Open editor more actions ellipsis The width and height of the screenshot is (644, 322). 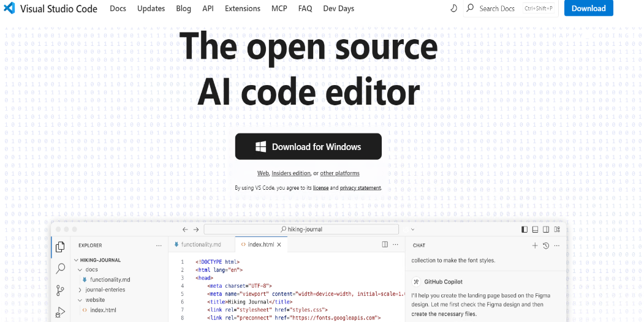click(395, 244)
